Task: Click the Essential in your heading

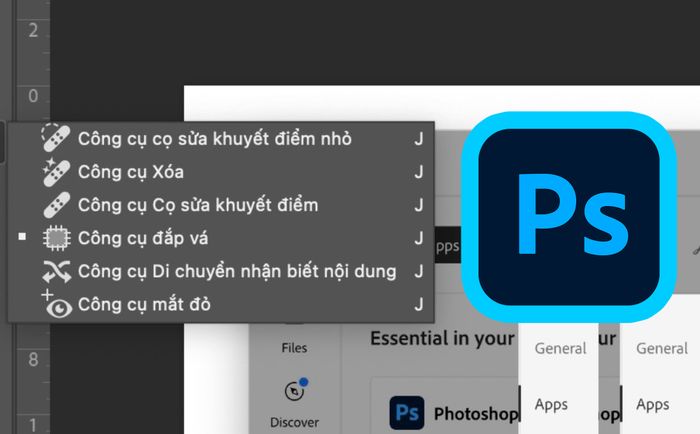Action: [442, 338]
